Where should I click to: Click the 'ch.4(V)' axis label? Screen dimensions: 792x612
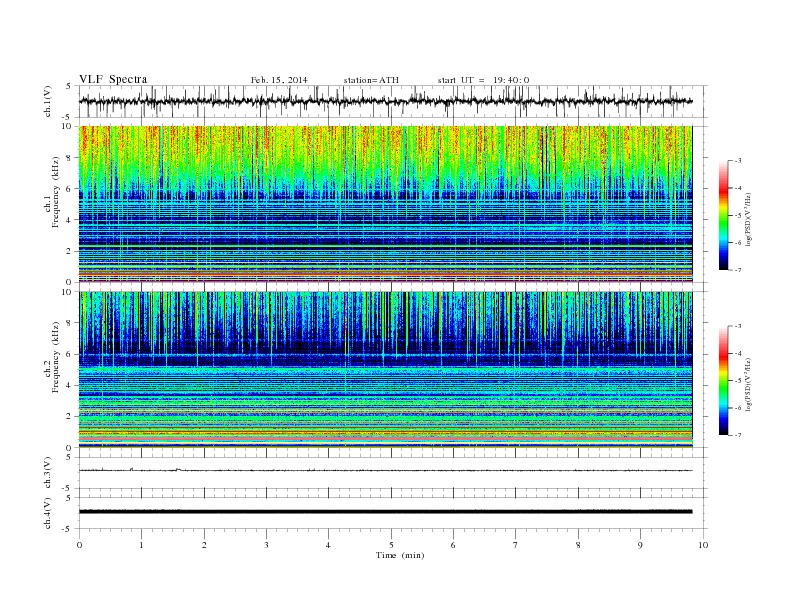(48, 513)
